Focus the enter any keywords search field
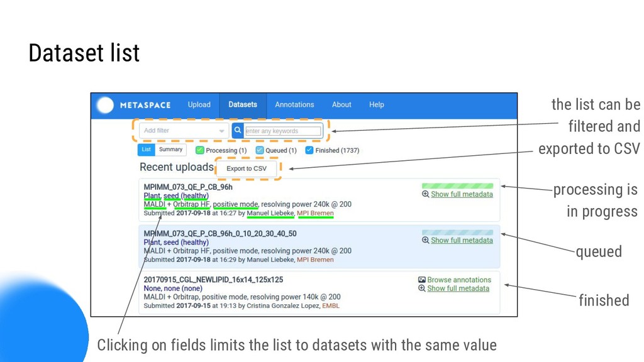 [x=283, y=131]
